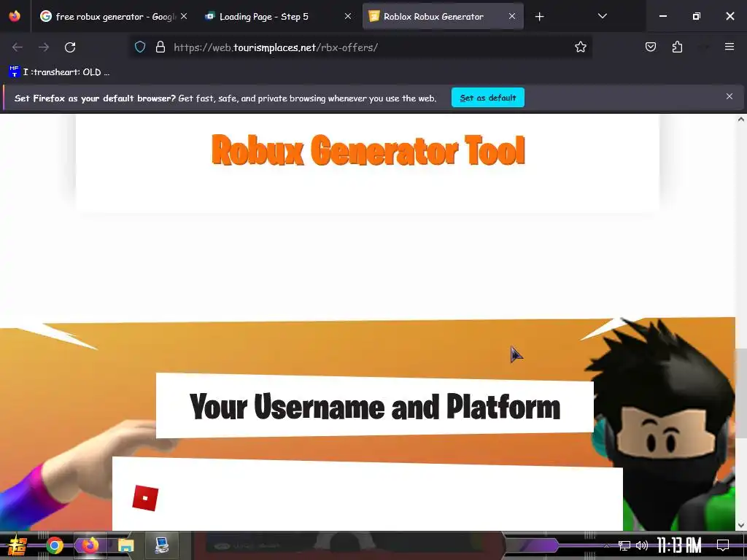This screenshot has height=560, width=747.
Task: Close the Loading Page - Step 5 tab
Action: click(x=348, y=16)
